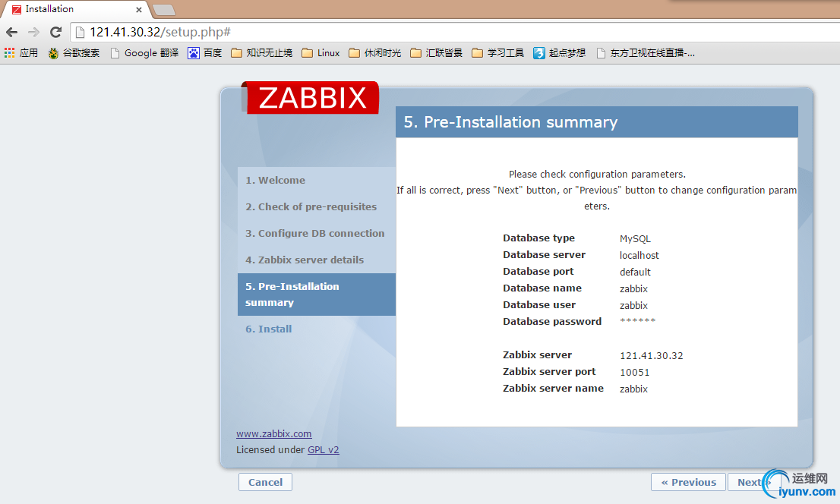Screen dimensions: 840x504
Task: Click 'Please check configuration parameters.' text
Action: coord(597,174)
